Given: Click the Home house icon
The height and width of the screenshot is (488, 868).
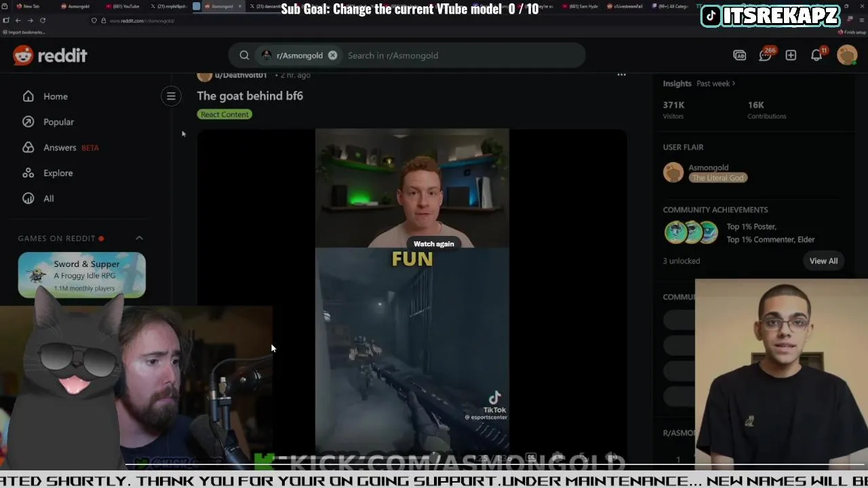Looking at the screenshot, I should [x=28, y=96].
